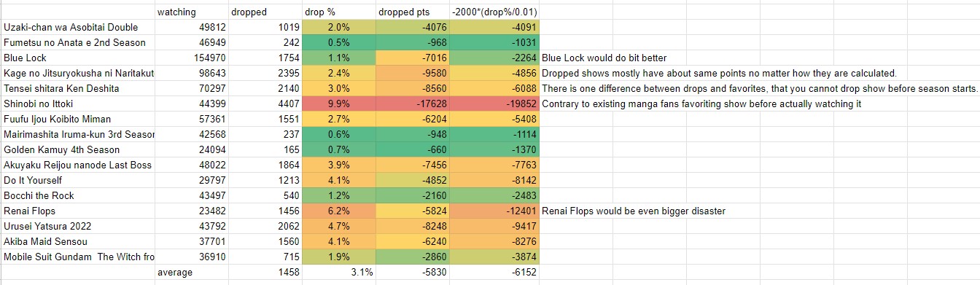Click the -19852 score cell
This screenshot has width=980, height=285.
click(494, 104)
